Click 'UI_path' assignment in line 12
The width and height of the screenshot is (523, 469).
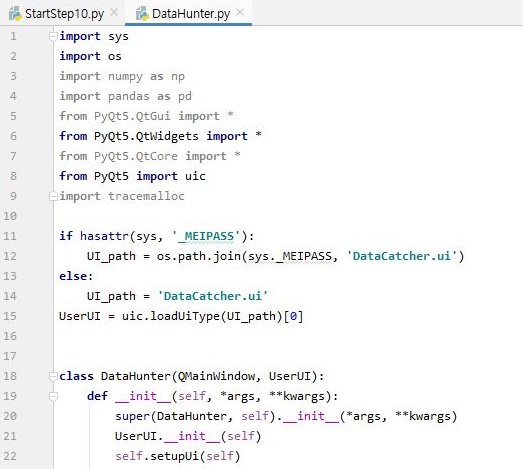[111, 257]
